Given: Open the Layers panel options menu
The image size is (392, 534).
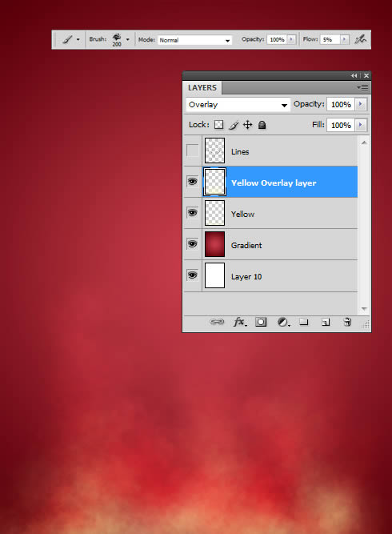Looking at the screenshot, I should point(363,88).
